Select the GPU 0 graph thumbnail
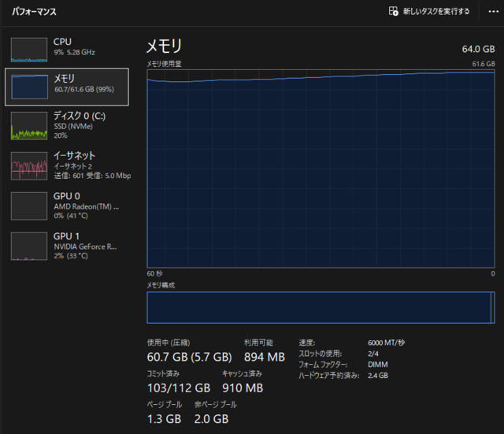 [x=29, y=206]
